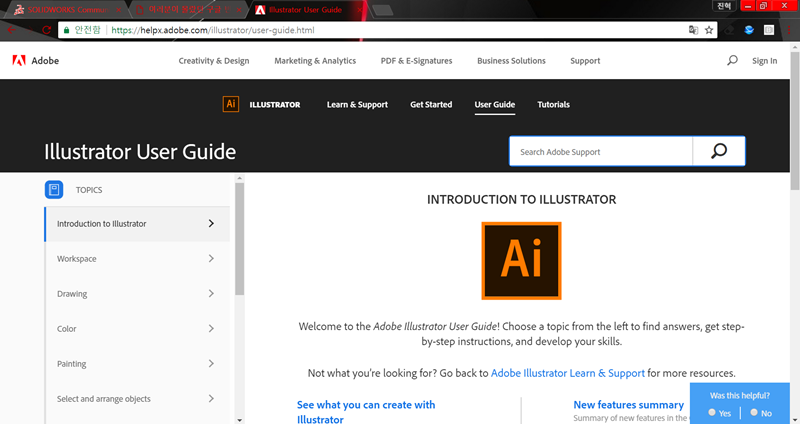Reload the page with refresh icon

(x=46, y=30)
